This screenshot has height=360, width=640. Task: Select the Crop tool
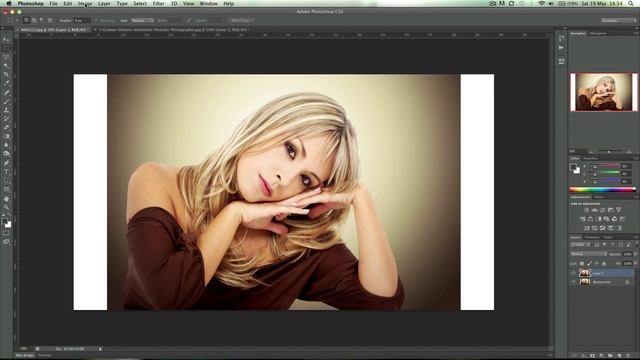[6, 75]
